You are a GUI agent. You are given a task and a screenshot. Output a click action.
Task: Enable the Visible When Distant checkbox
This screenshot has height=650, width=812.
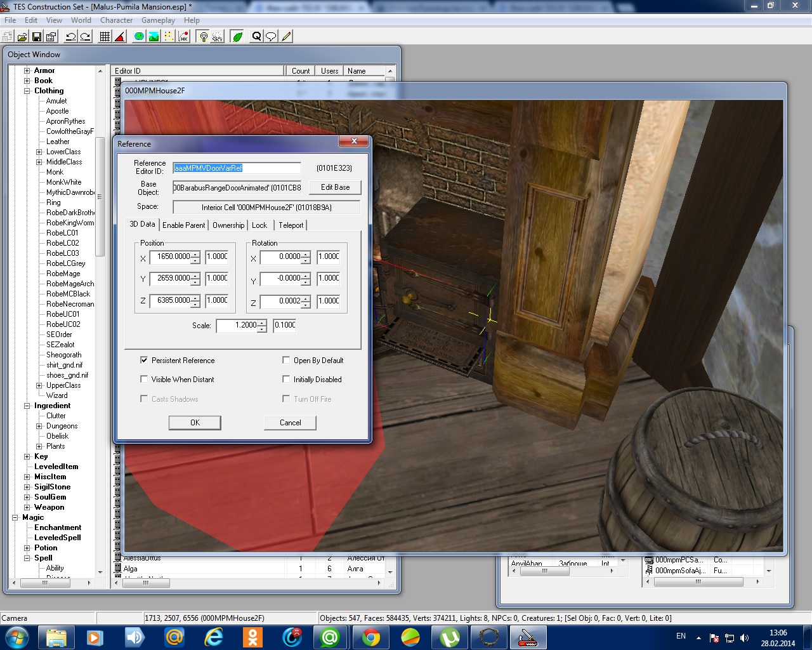(x=144, y=379)
